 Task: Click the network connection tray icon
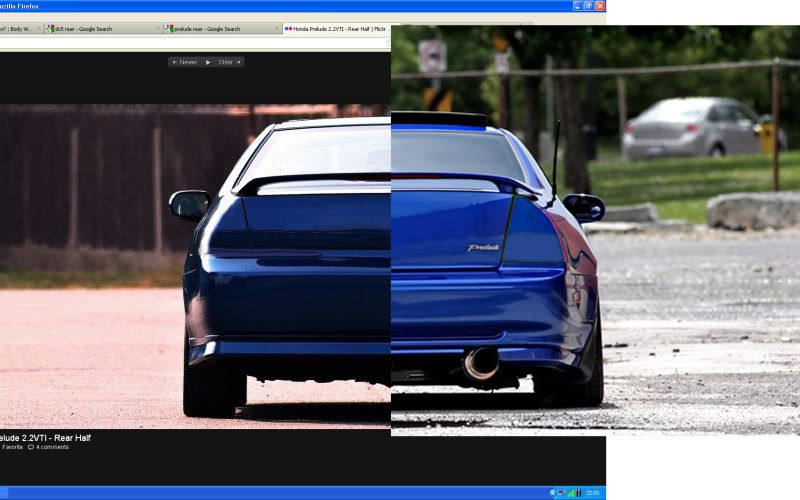[x=562, y=493]
